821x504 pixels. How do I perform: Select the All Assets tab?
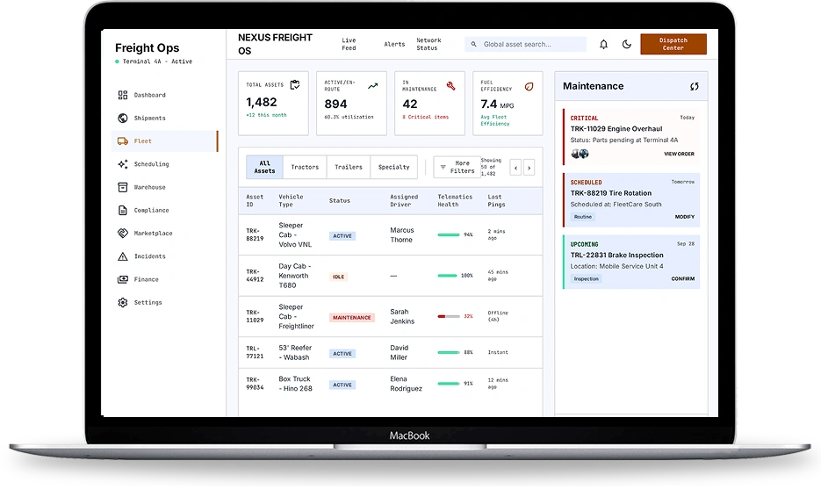click(265, 167)
